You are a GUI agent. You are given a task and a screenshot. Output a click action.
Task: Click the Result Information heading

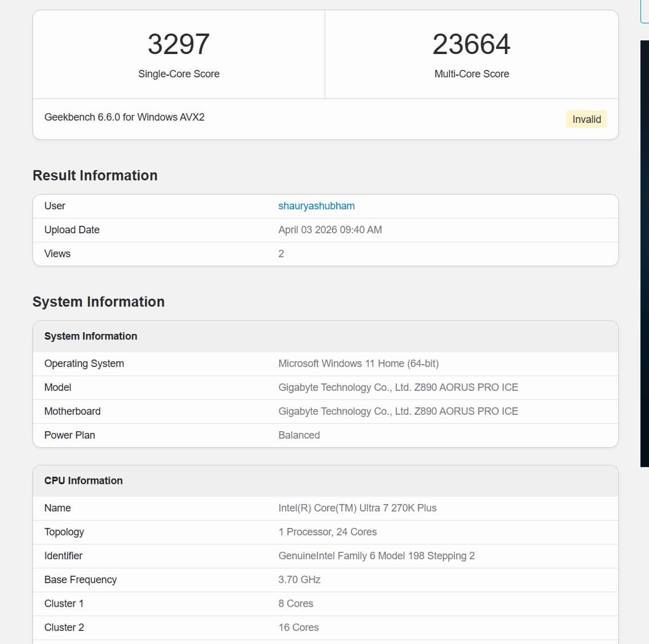[95, 175]
